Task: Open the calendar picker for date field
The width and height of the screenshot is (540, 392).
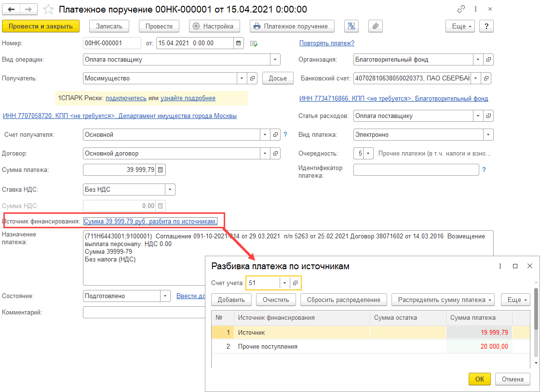Action: coord(238,43)
